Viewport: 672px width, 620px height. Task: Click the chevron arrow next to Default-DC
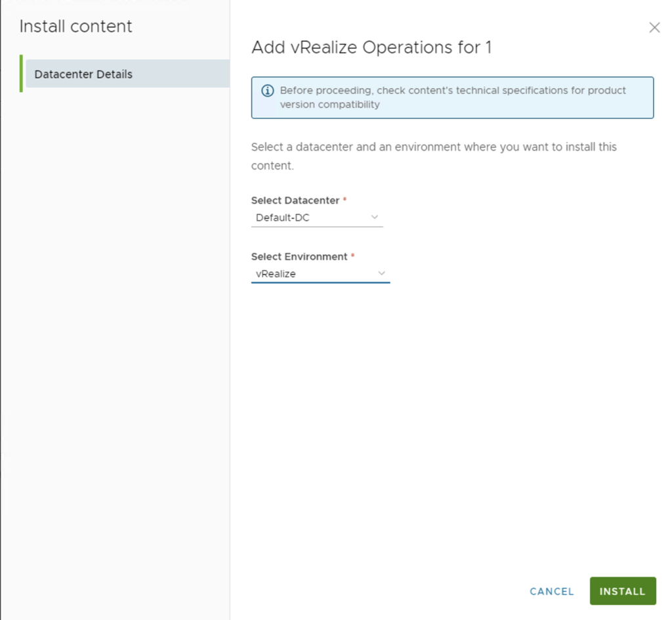375,217
